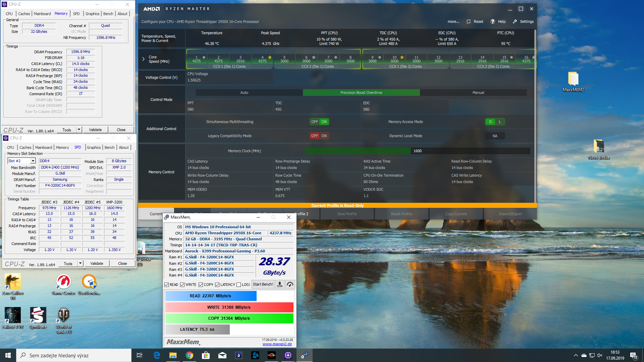Viewport: 644px width, 362px height.
Task: Open the World of Tanks EU shortcut
Action: (63, 315)
